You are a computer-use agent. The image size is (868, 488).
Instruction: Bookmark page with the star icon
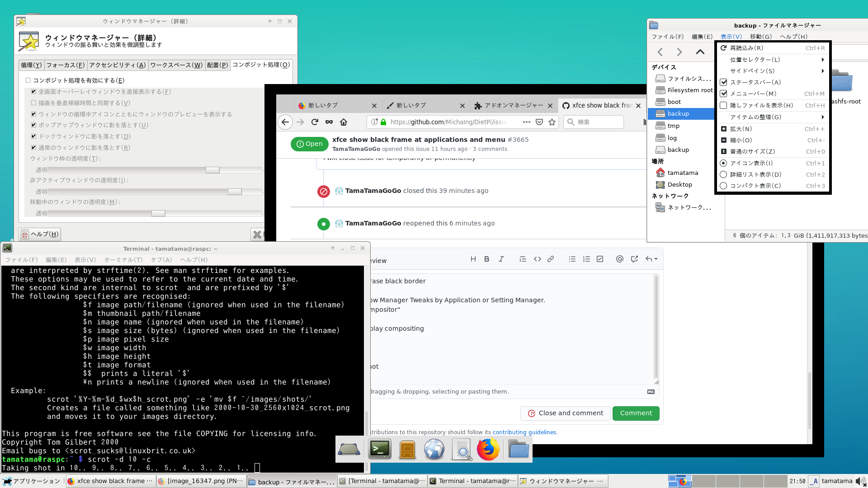point(552,122)
